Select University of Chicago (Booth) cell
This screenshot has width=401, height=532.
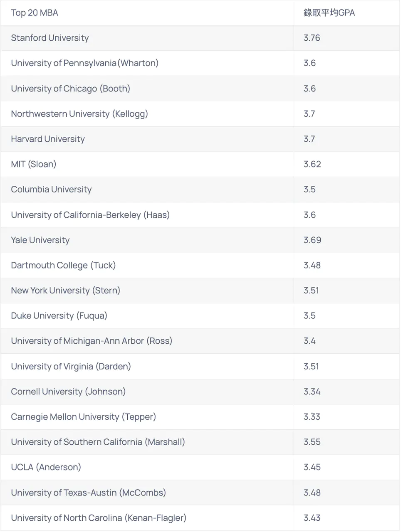pos(70,89)
